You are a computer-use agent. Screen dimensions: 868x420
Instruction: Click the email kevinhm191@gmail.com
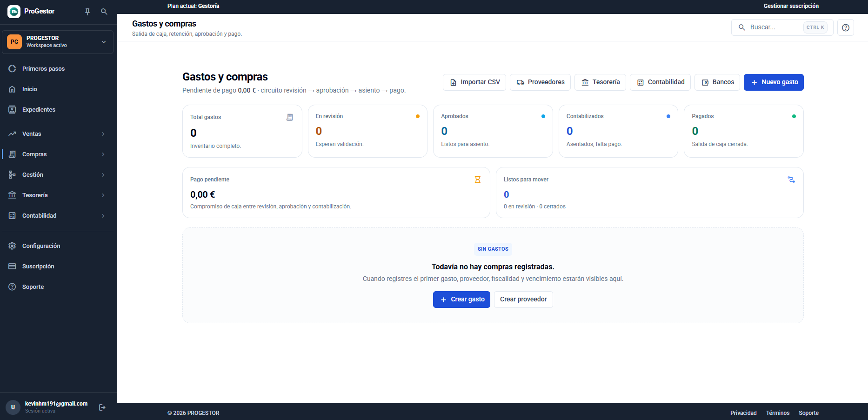point(56,404)
